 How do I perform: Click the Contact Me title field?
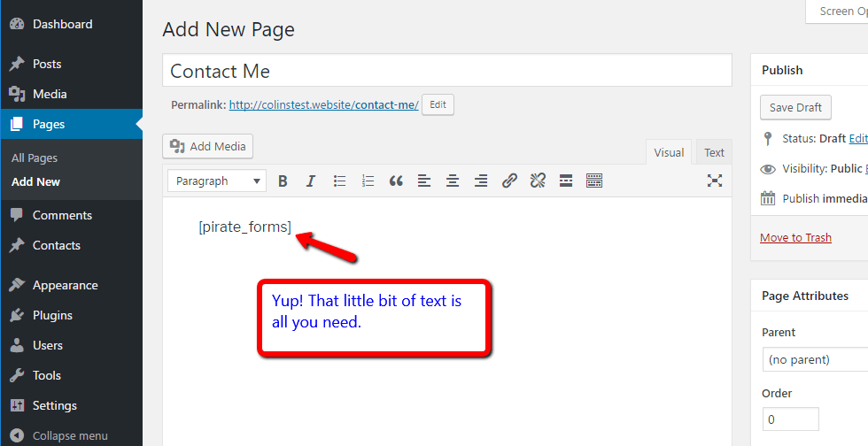point(447,70)
